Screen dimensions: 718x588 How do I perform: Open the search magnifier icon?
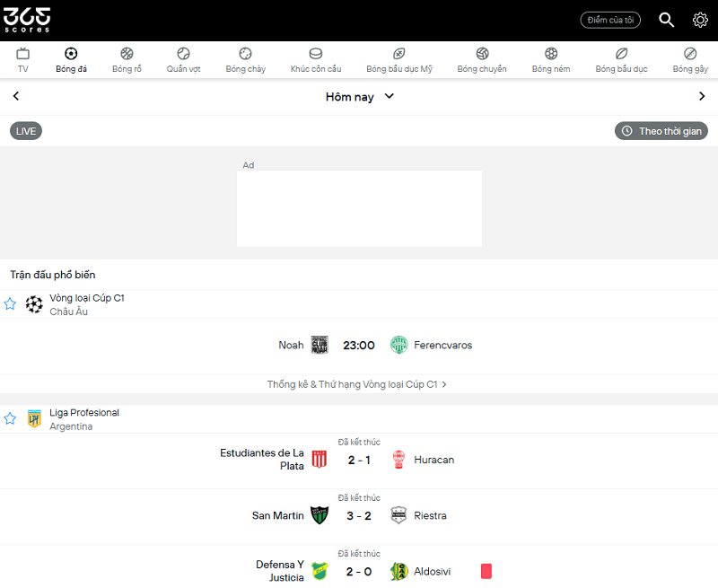666,20
